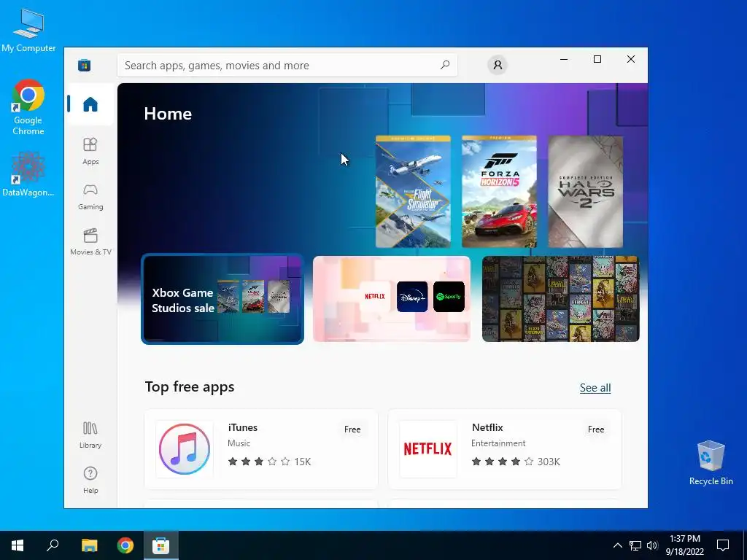
Task: Click the Top free apps heading
Action: pyautogui.click(x=190, y=386)
